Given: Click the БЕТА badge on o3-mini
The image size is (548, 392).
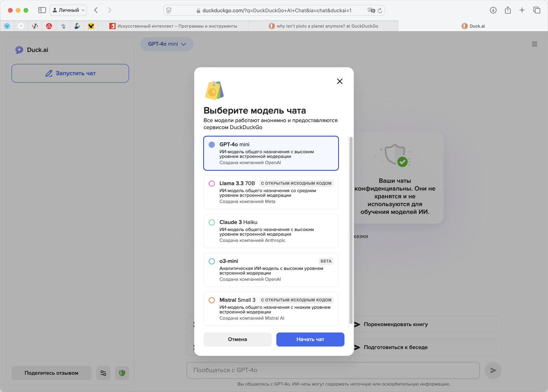Looking at the screenshot, I should point(326,261).
